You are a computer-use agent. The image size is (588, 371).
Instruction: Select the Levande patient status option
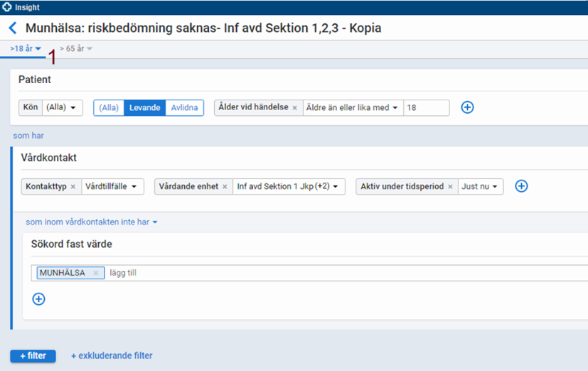[145, 107]
